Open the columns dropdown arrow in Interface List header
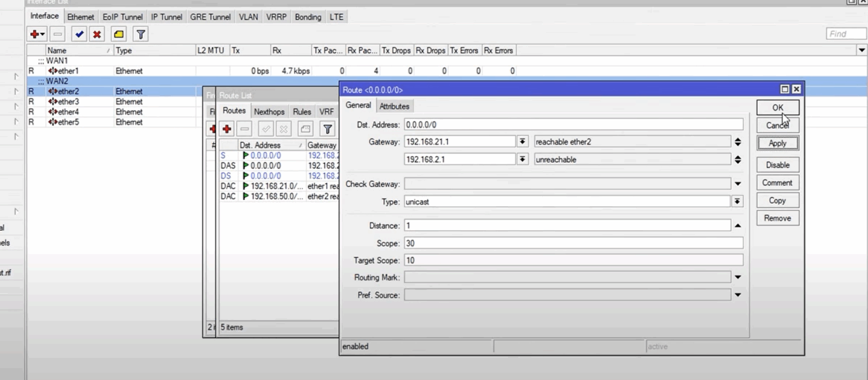Image resolution: width=868 pixels, height=380 pixels. (862, 50)
